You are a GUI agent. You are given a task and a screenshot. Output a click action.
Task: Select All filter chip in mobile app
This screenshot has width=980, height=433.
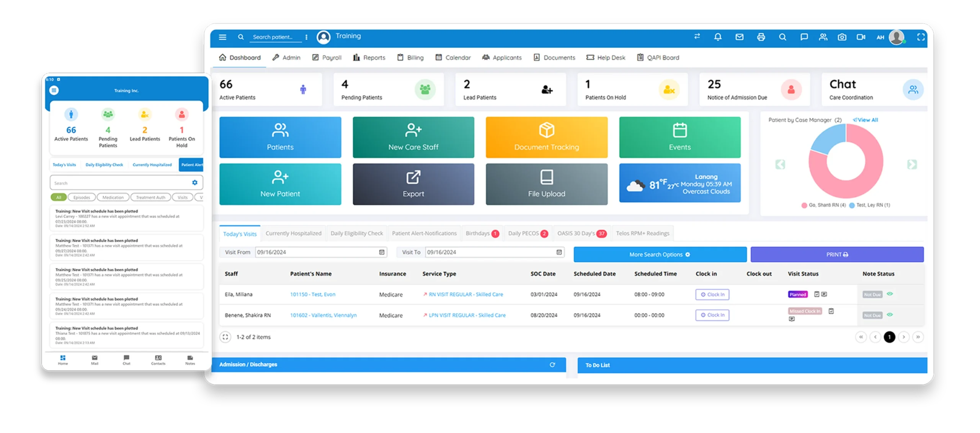(x=59, y=197)
